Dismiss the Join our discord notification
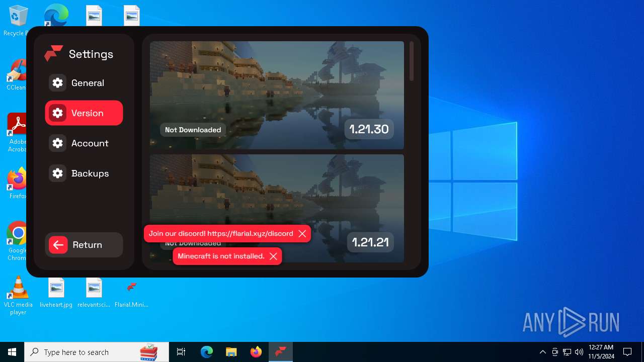This screenshot has width=644, height=362. 302,233
